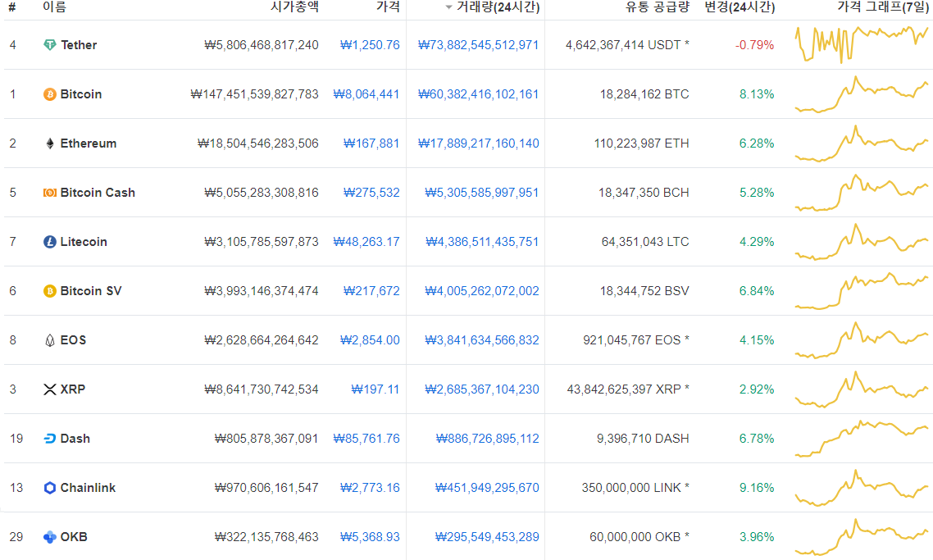The image size is (933, 560).
Task: Click Tether price ₩1,250.76
Action: 370,44
